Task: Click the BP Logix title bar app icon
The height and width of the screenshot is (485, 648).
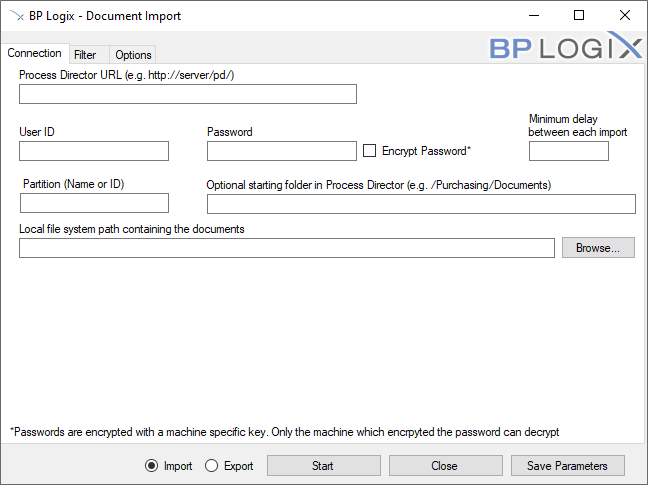Action: click(15, 16)
